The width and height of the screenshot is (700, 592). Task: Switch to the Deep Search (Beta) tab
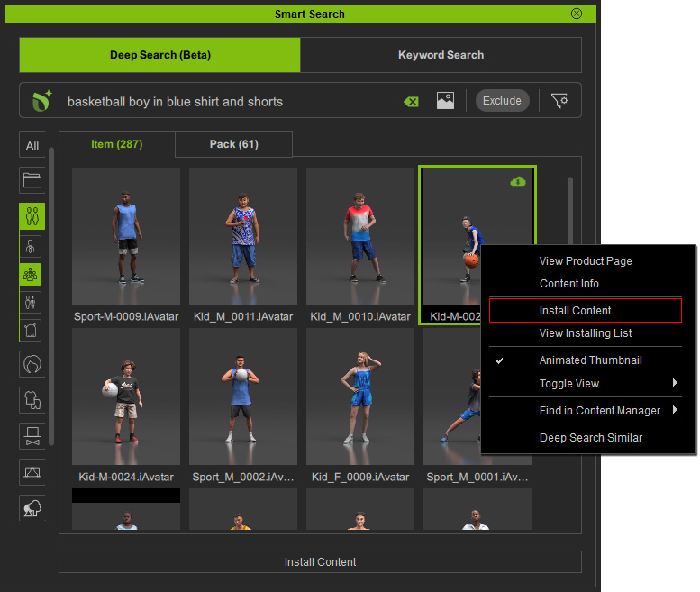pos(159,55)
